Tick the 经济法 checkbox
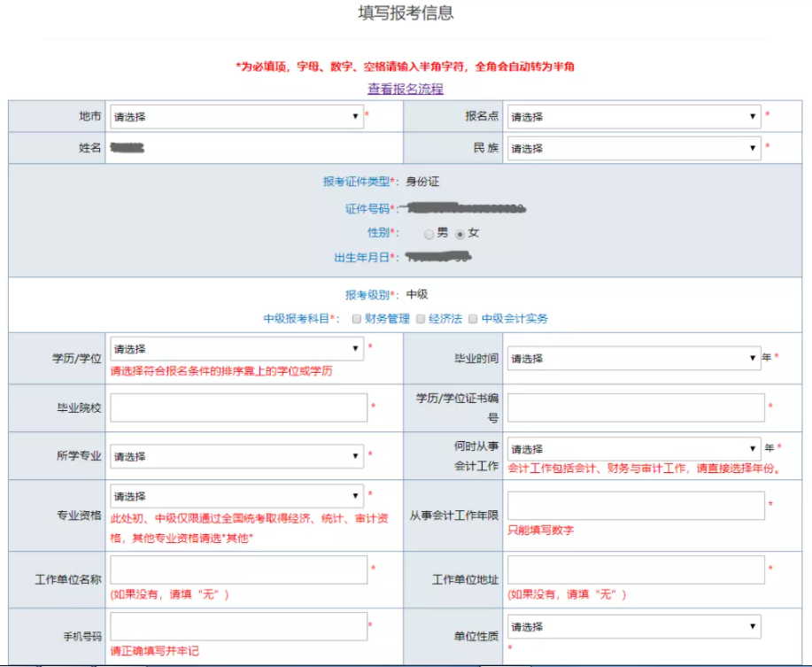This screenshot has height=667, width=812. [x=421, y=319]
